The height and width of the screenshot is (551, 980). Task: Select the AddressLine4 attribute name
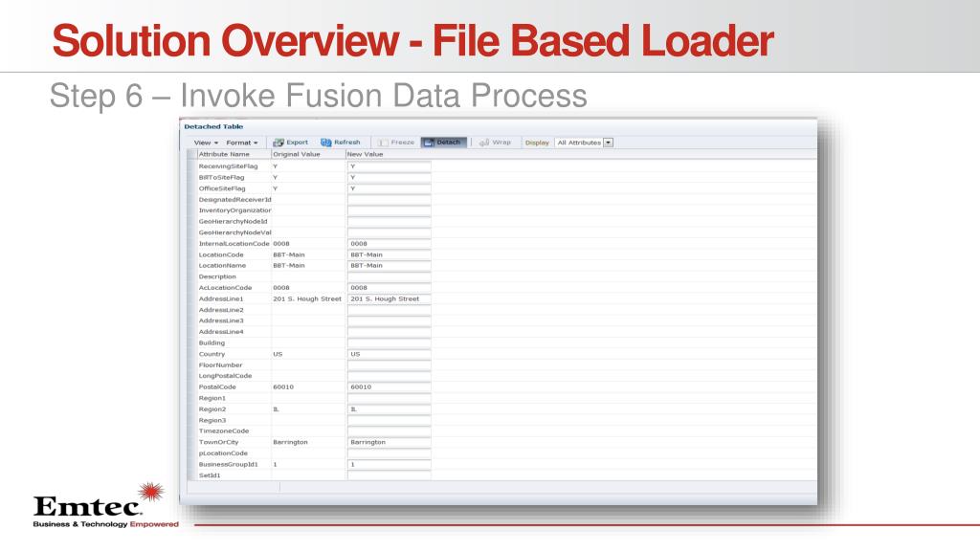221,332
